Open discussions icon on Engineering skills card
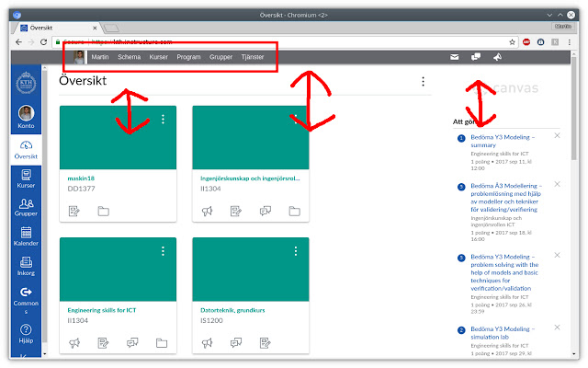The width and height of the screenshot is (588, 368). [x=132, y=343]
